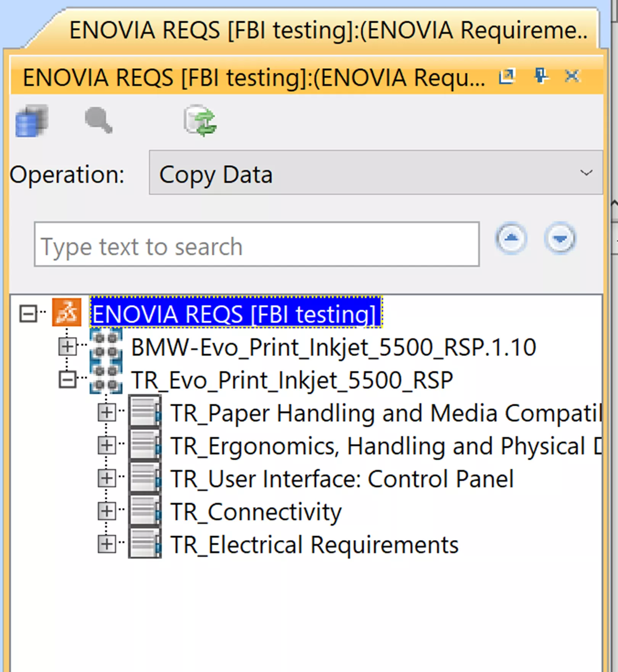Click the orange ENOVIA root node icon
Screen dimensions: 618x672
point(67,313)
